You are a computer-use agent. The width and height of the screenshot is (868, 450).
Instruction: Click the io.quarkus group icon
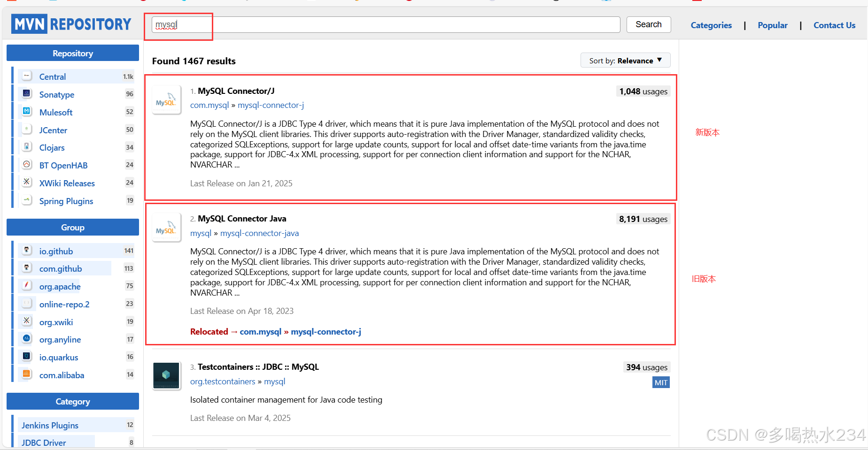27,357
